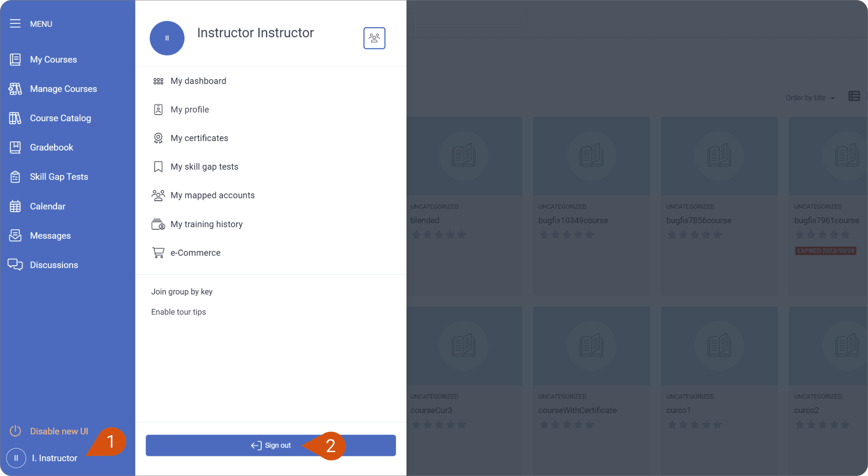Screen dimensions: 868x476
Task: Click the MENU label
Action: (x=41, y=24)
